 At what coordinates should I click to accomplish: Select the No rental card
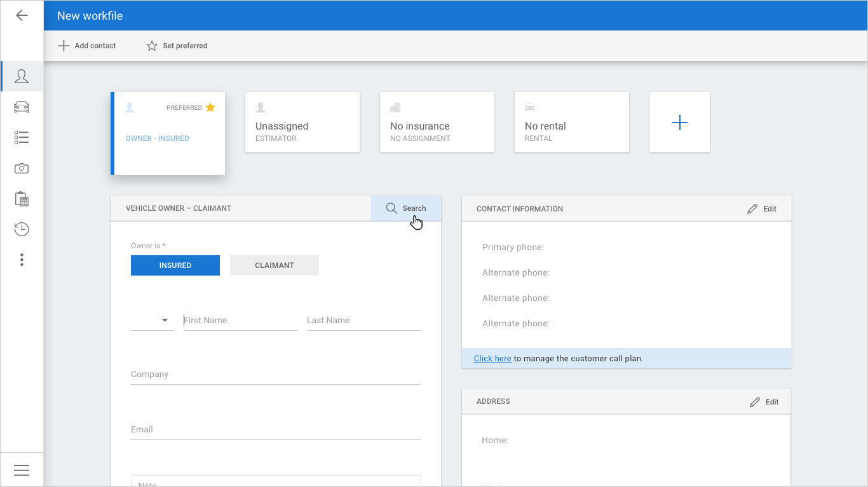(572, 123)
